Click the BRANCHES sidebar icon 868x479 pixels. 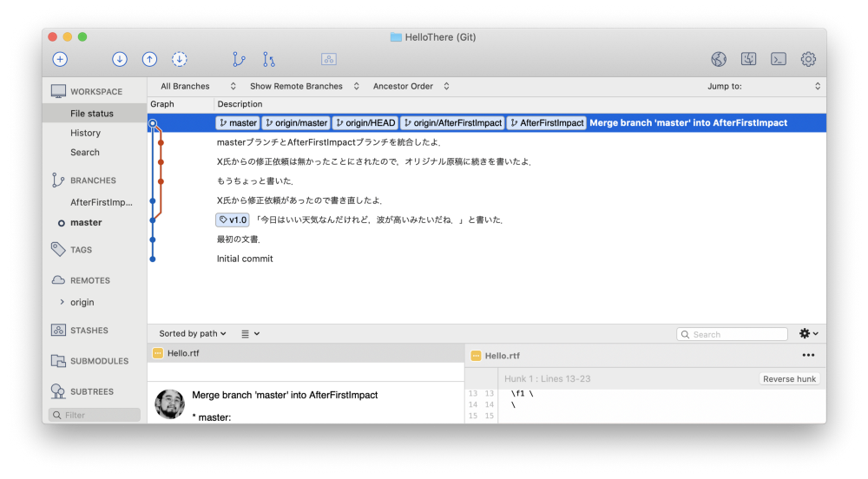(58, 180)
